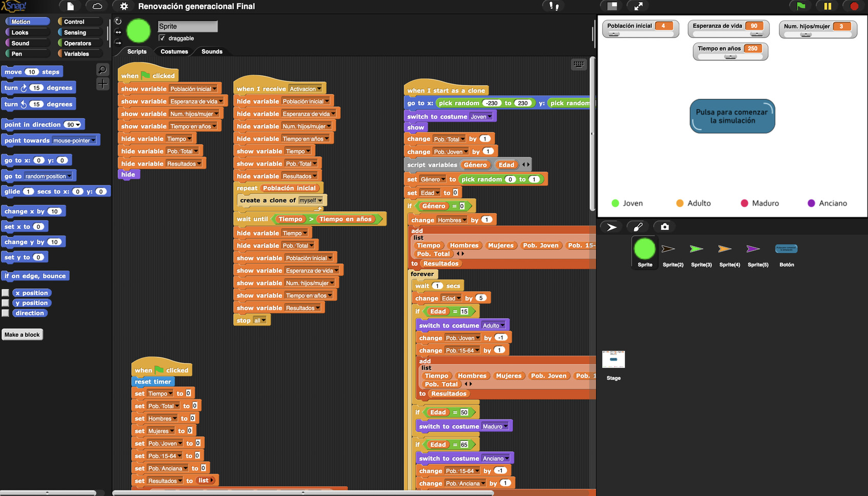Click Pulsa para comenzar la simulación button

point(732,116)
